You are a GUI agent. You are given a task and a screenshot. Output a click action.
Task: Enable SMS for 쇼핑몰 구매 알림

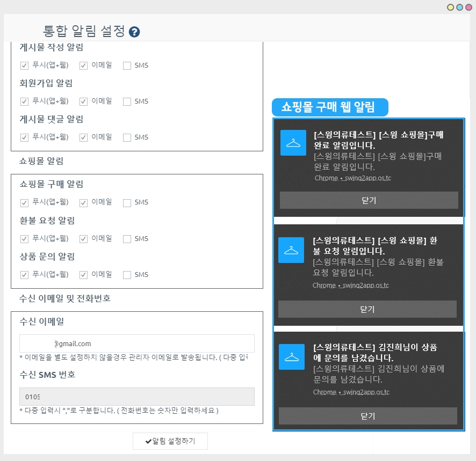127,203
